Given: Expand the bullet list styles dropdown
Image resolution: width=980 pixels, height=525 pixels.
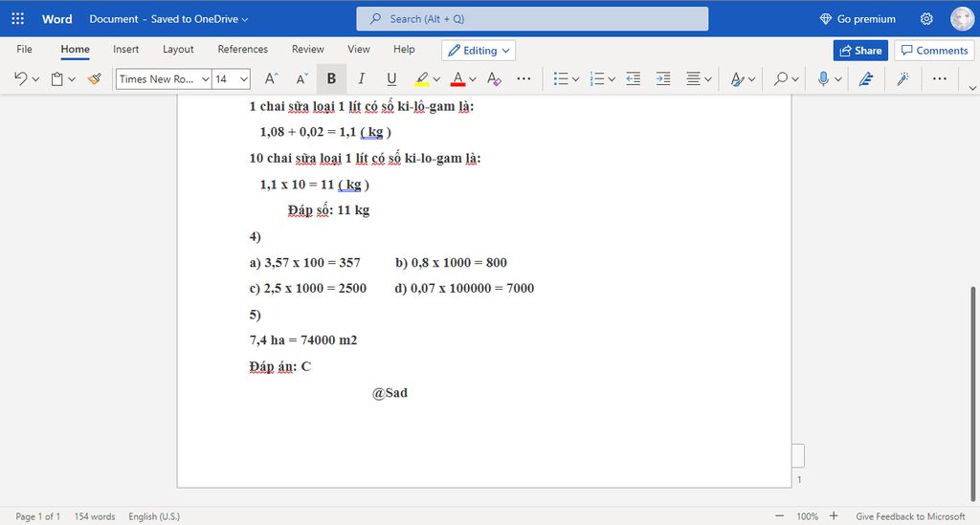Looking at the screenshot, I should [575, 79].
